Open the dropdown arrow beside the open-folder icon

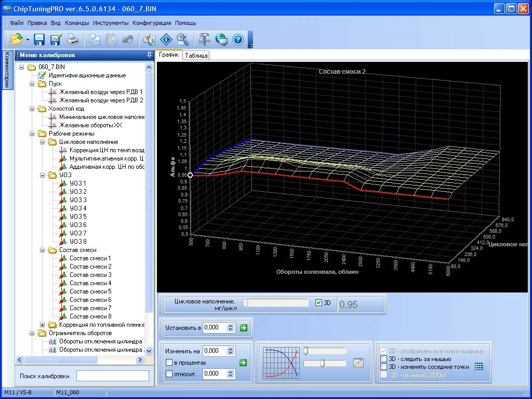28,39
